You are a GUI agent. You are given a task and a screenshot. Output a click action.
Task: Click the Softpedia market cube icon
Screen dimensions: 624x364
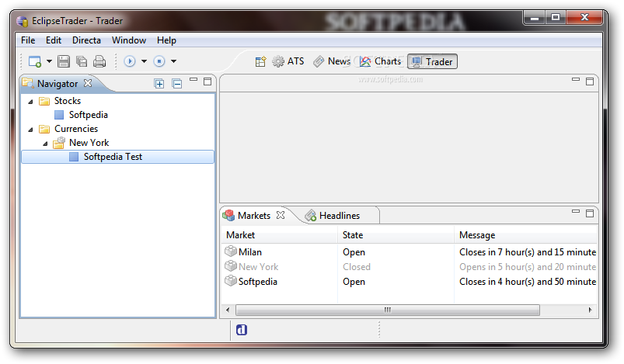[231, 280]
